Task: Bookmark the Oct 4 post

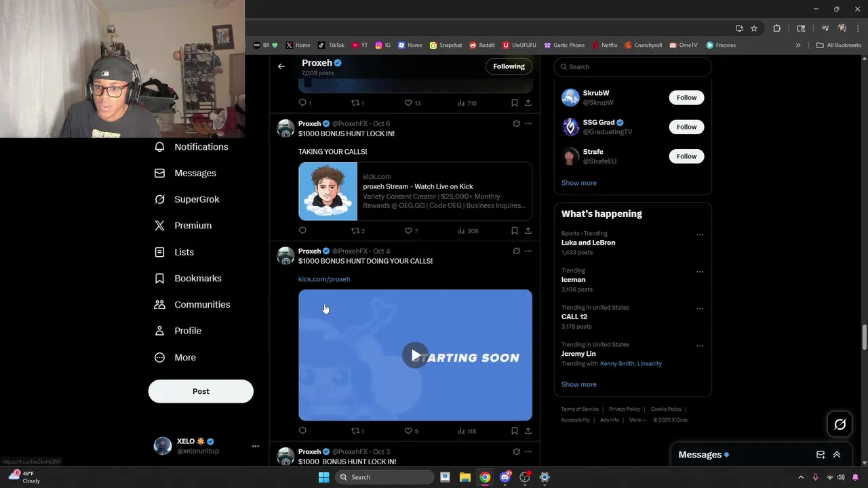Action: click(514, 430)
